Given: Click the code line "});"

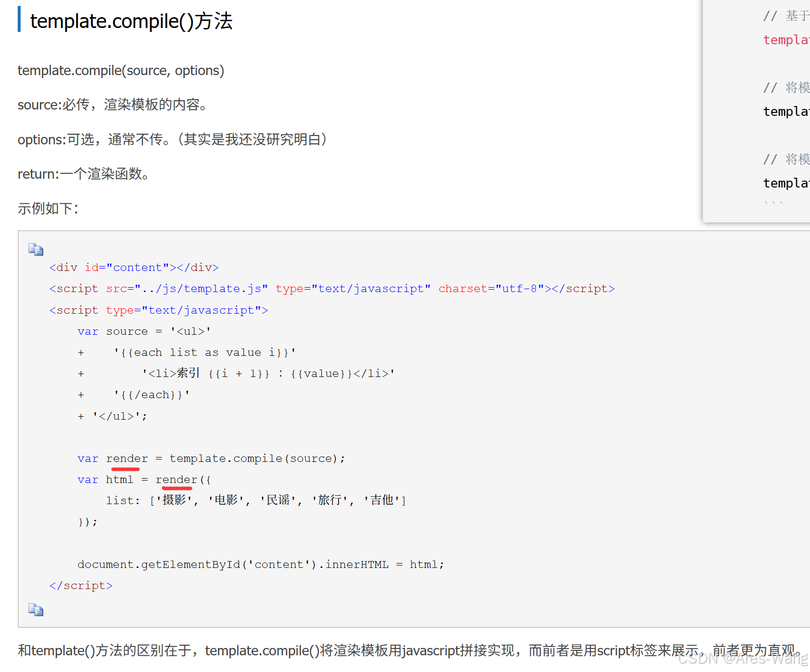Looking at the screenshot, I should (x=88, y=522).
